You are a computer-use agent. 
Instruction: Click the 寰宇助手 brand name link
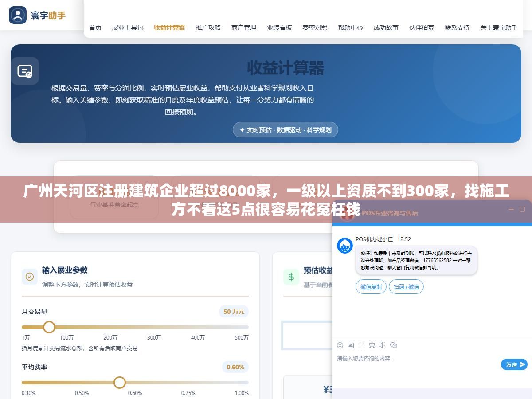click(48, 15)
